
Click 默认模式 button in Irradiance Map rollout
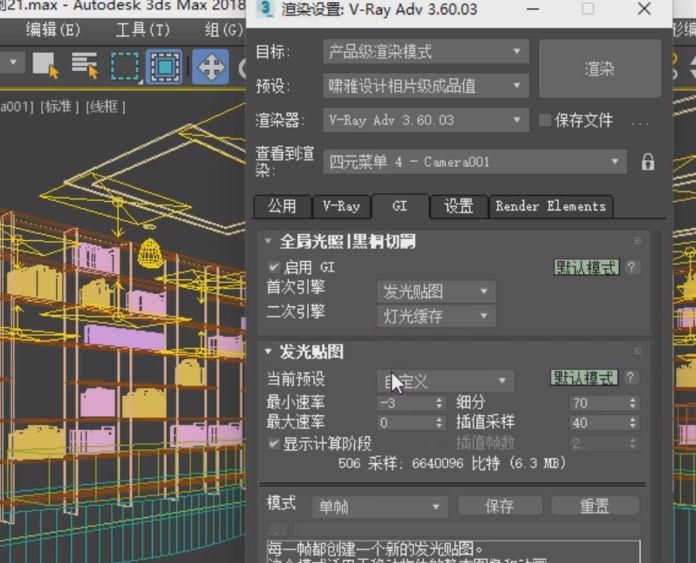point(584,378)
